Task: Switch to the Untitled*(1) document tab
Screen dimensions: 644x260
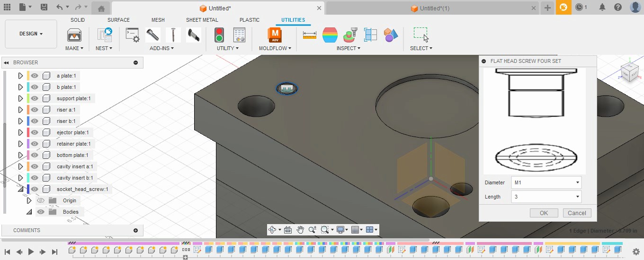Action: [430, 8]
